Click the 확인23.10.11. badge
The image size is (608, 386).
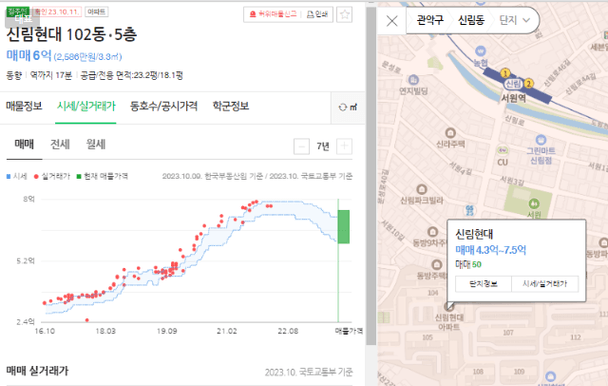[x=57, y=12]
